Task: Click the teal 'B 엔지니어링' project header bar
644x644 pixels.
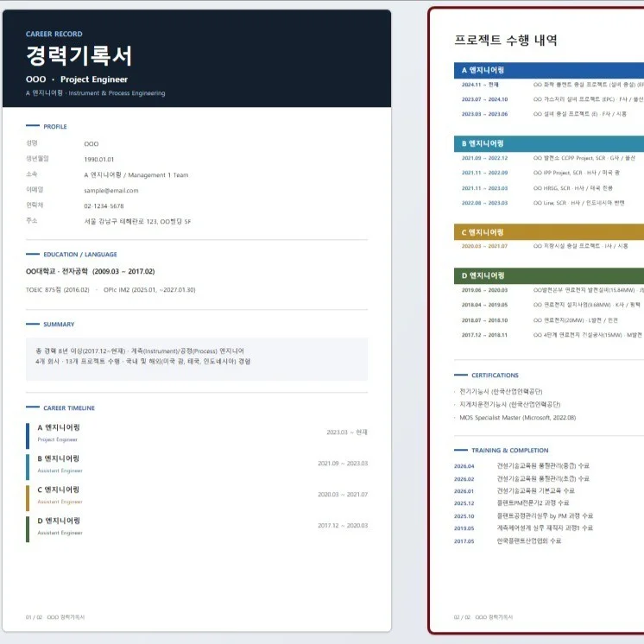Action: click(x=549, y=144)
